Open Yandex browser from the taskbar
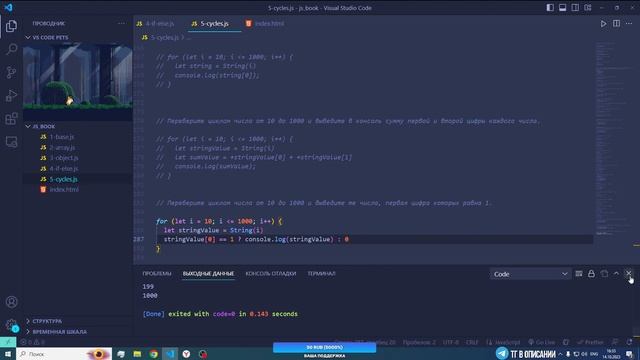Image resolution: width=640 pixels, height=360 pixels. (x=186, y=354)
